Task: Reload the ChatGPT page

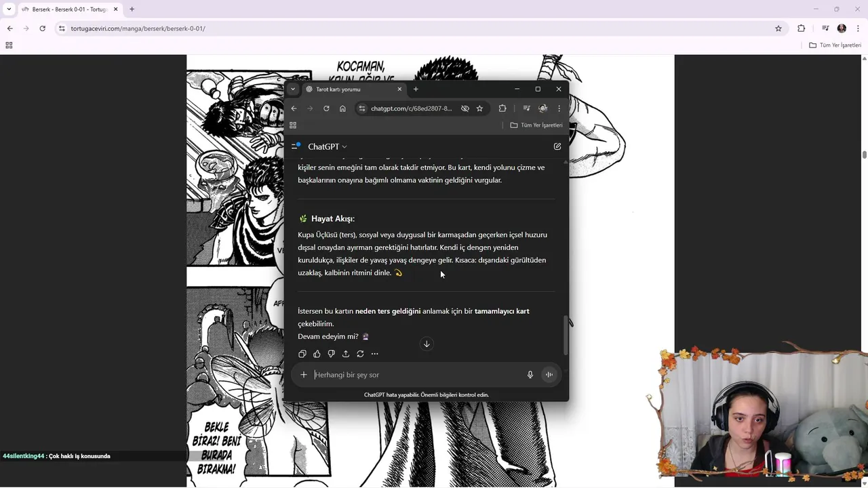Action: [326, 108]
